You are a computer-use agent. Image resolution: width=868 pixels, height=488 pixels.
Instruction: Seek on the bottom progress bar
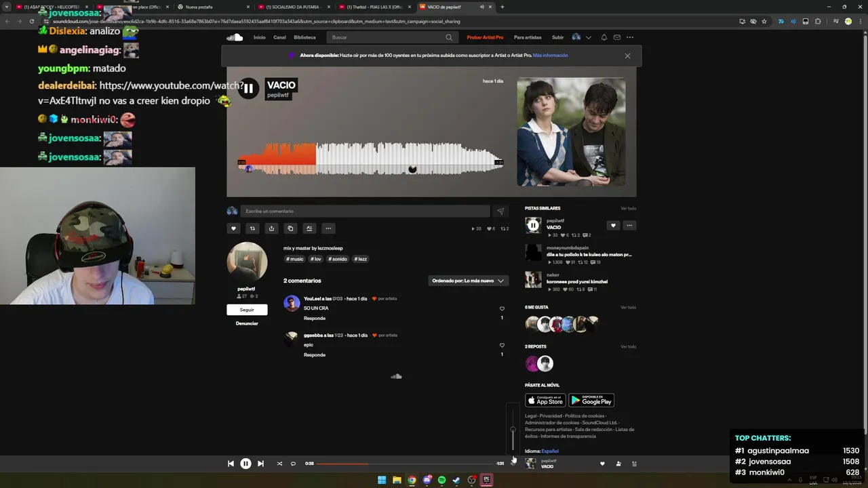405,464
